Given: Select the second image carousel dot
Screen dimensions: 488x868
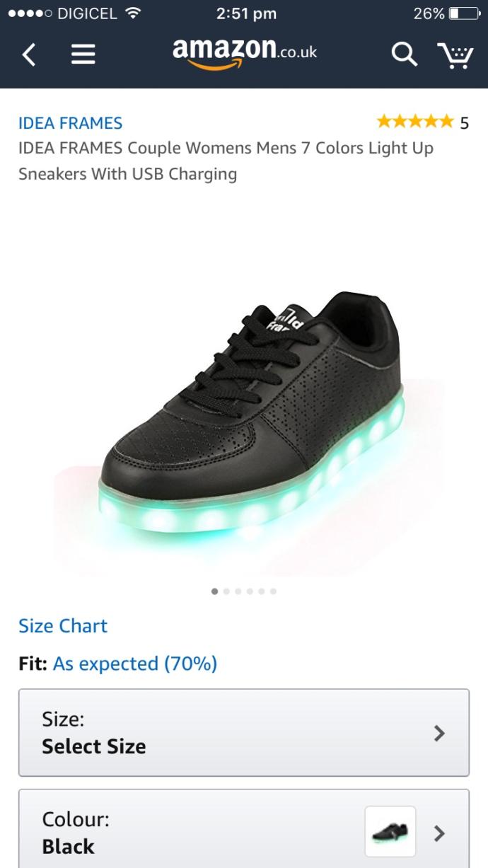Looking at the screenshot, I should [x=226, y=591].
